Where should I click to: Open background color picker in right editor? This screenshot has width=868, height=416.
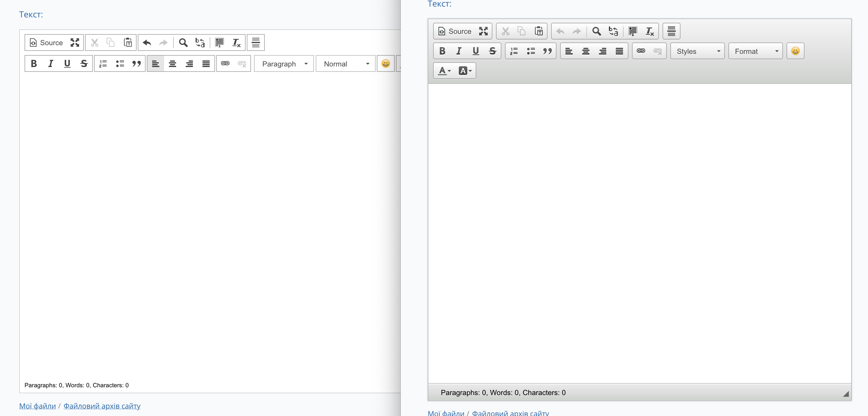point(465,71)
